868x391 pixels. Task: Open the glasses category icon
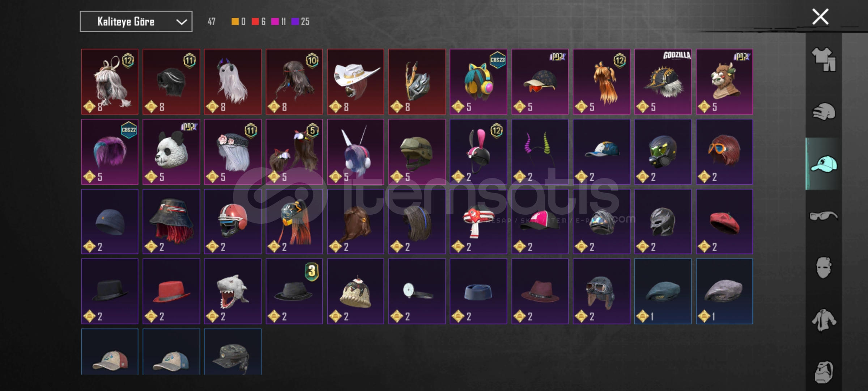[824, 216]
